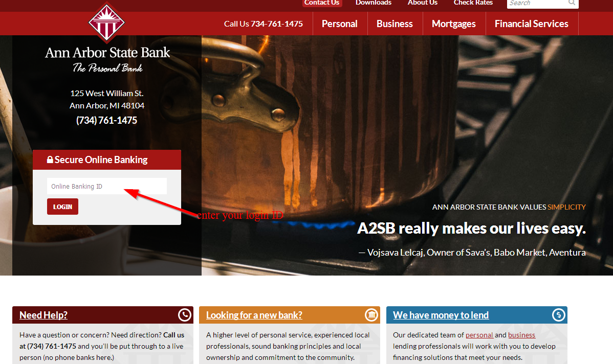Click the Call Us 734-761-1475 text
Screen dimensions: 613x364
pos(264,24)
